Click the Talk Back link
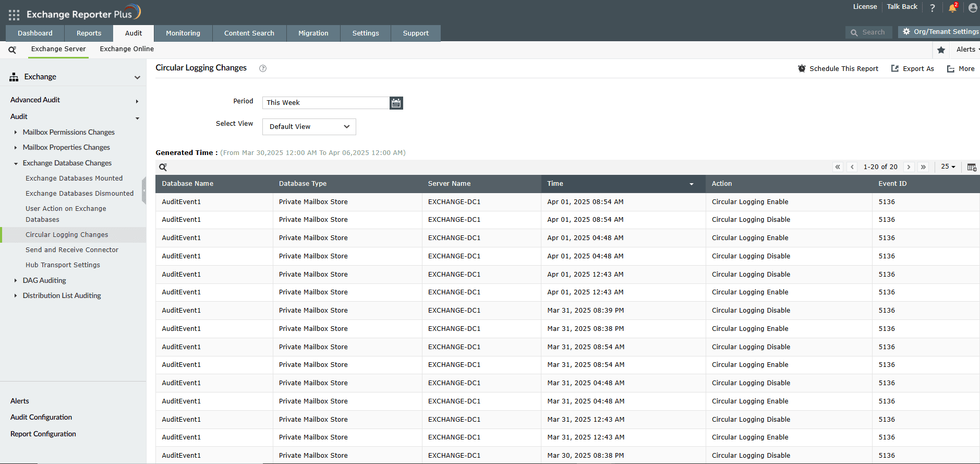This screenshot has height=464, width=980. click(x=902, y=7)
